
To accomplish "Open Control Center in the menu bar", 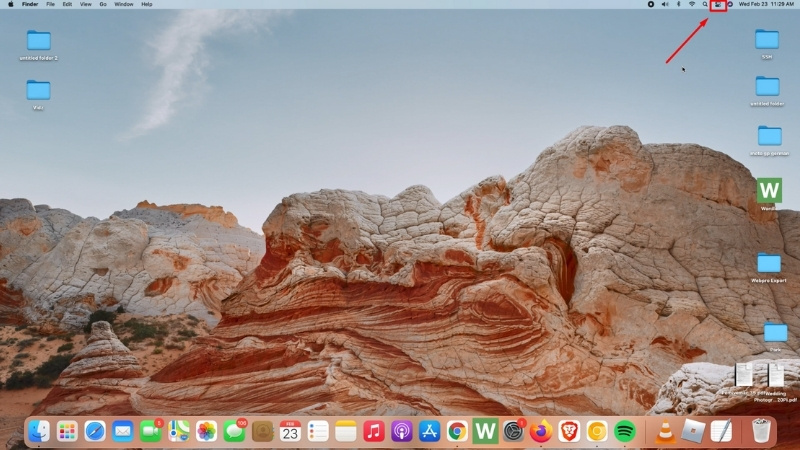I will 718,4.
